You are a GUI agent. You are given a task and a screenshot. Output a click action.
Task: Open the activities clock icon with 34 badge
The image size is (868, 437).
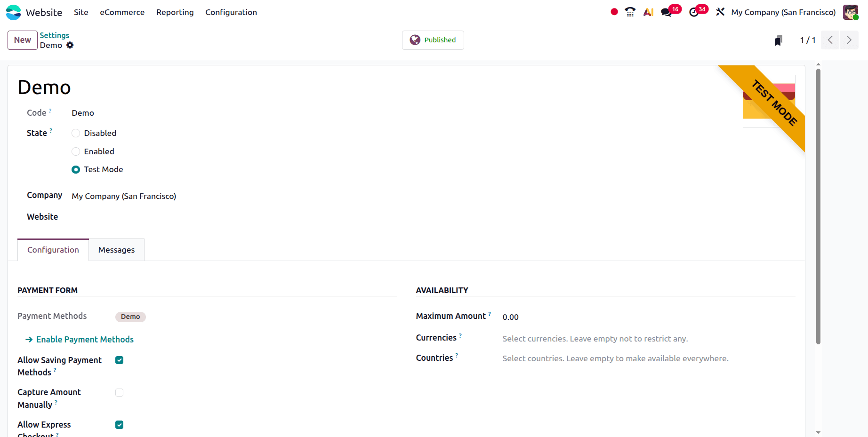(694, 12)
